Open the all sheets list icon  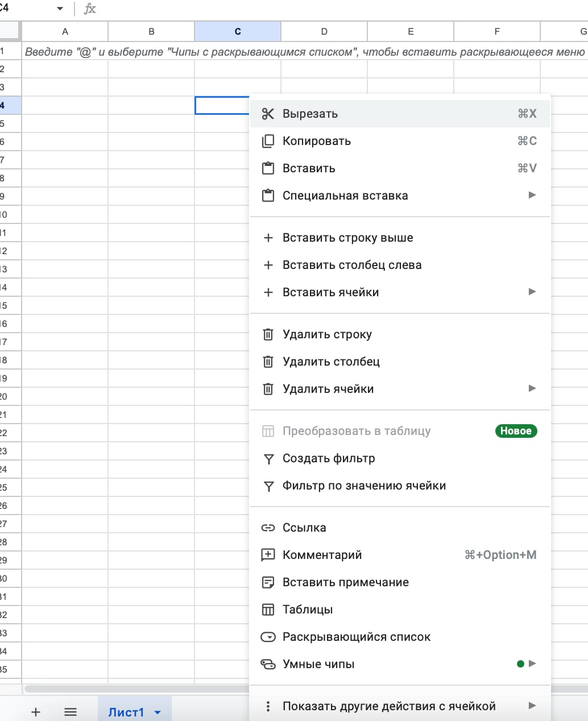71,712
